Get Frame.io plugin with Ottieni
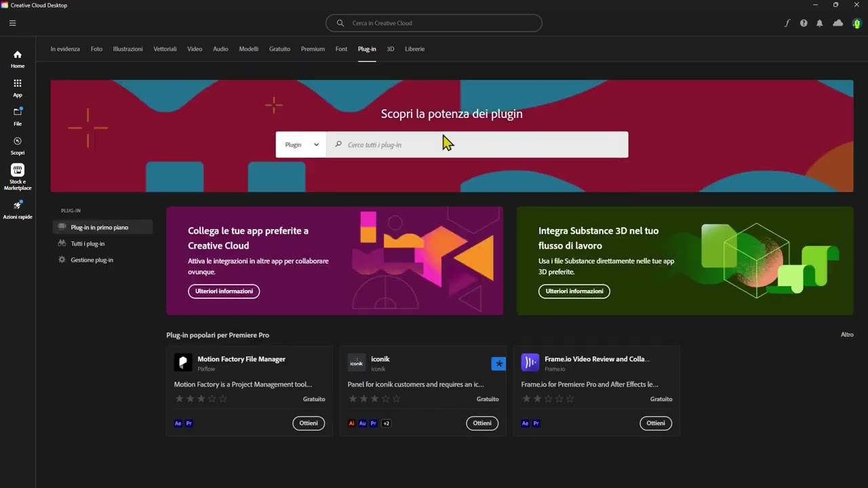 coord(656,423)
